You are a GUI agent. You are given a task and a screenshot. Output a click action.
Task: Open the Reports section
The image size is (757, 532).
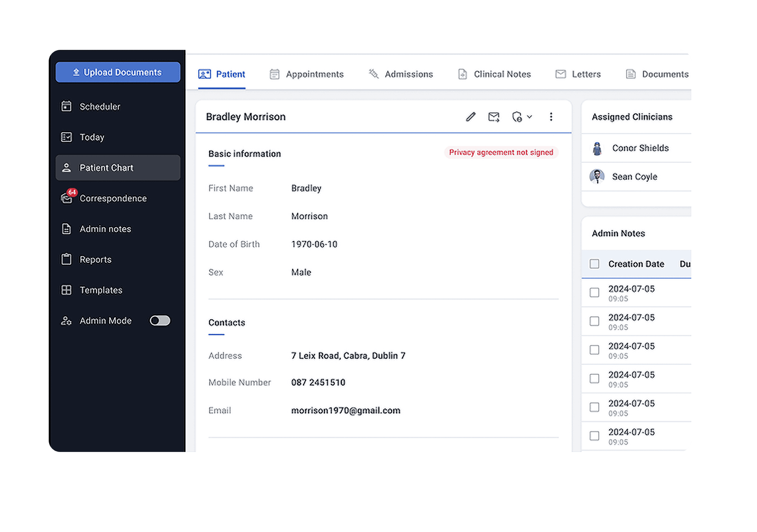pos(95,259)
